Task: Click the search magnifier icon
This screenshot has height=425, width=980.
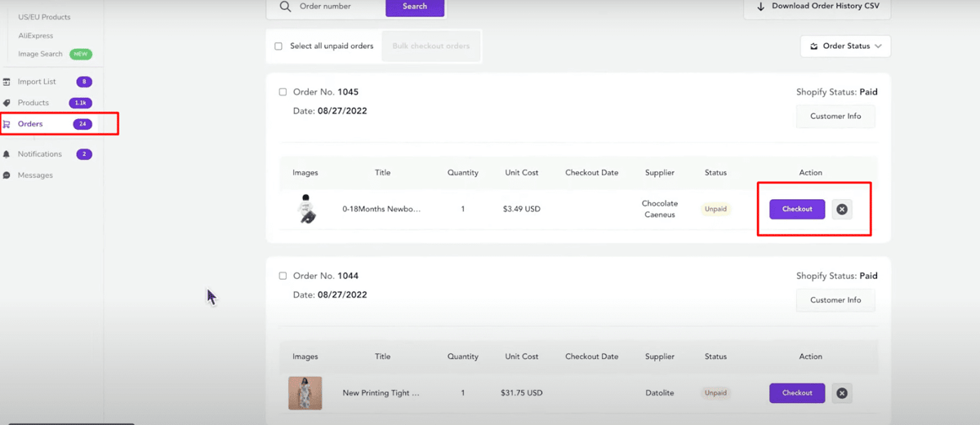Action: [285, 7]
